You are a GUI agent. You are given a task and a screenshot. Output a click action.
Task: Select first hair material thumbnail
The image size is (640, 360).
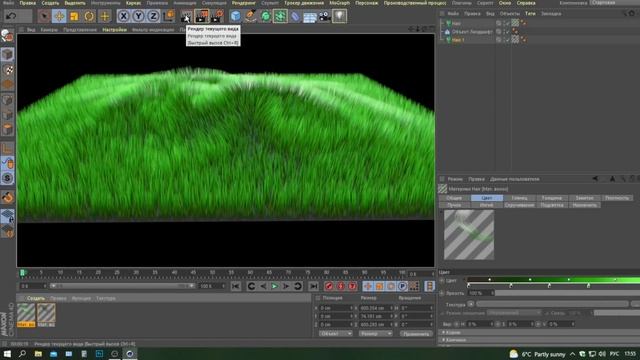26,315
